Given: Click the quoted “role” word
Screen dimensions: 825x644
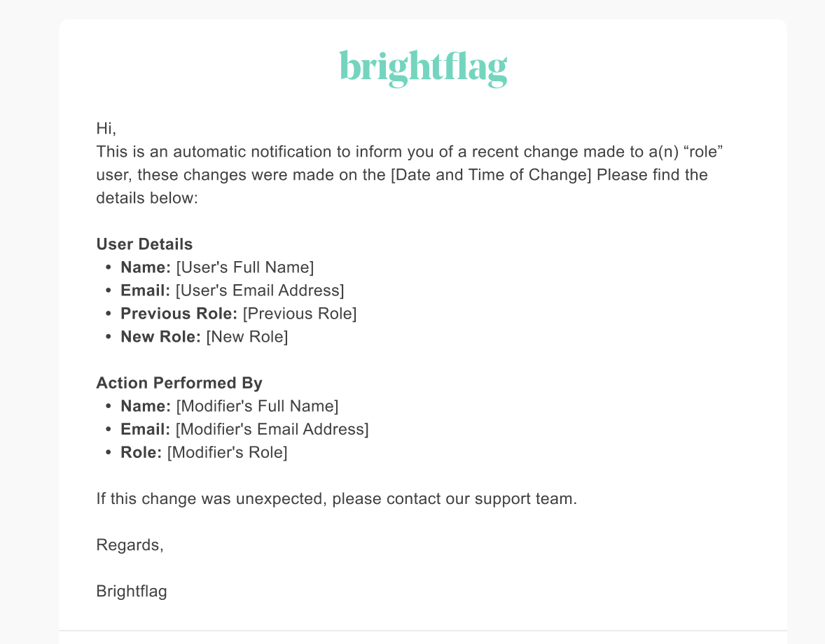Looking at the screenshot, I should (703, 151).
